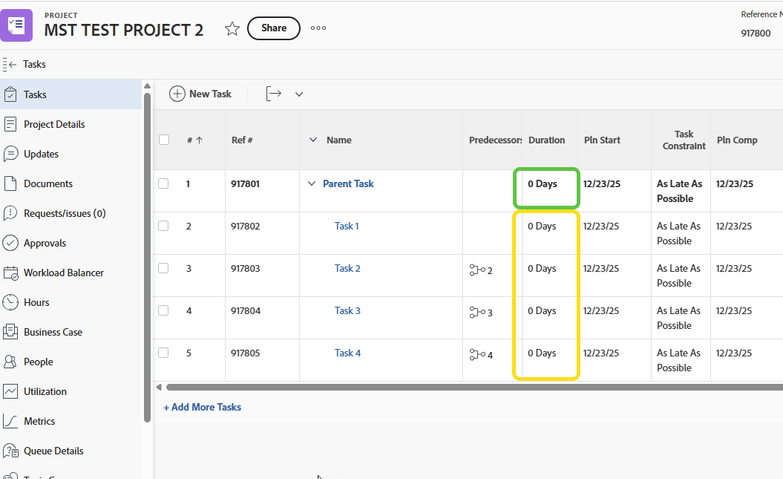Click the purple project icon in header
The image size is (783, 479).
tap(16, 24)
